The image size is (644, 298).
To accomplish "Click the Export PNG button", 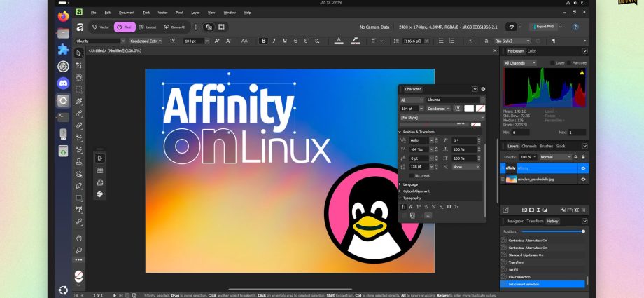I will (x=542, y=27).
